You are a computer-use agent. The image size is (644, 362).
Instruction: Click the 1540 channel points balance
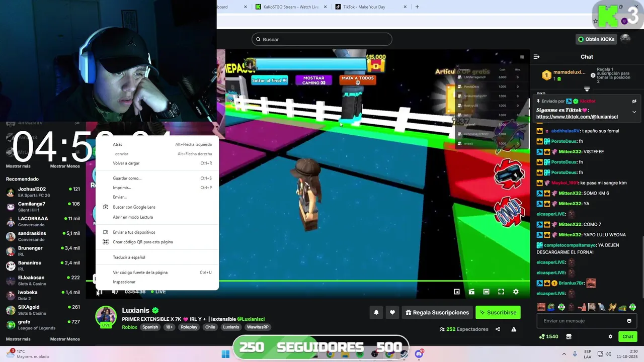(548, 336)
